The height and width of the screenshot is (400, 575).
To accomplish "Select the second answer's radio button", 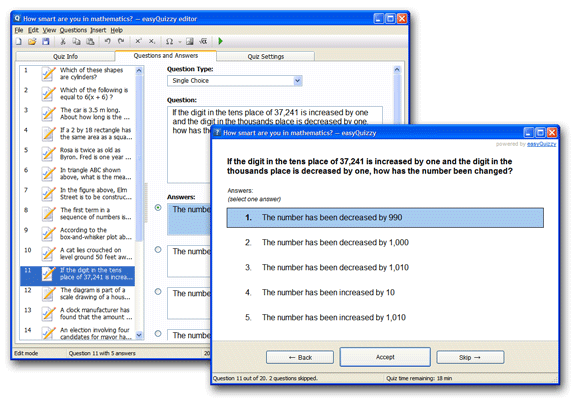I will 158,250.
